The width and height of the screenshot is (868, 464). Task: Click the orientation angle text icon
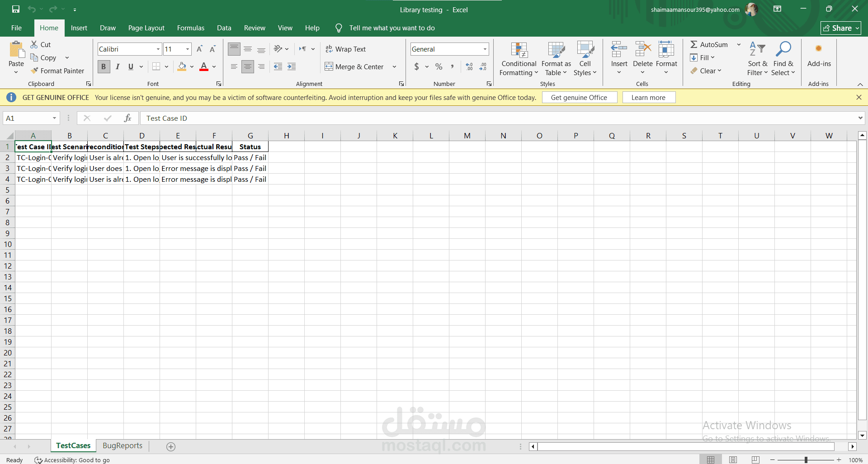(278, 49)
